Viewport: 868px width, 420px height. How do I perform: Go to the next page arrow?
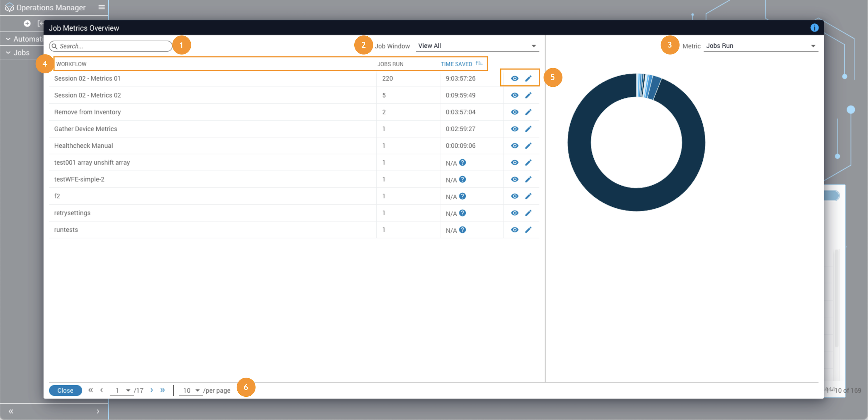[x=152, y=390]
